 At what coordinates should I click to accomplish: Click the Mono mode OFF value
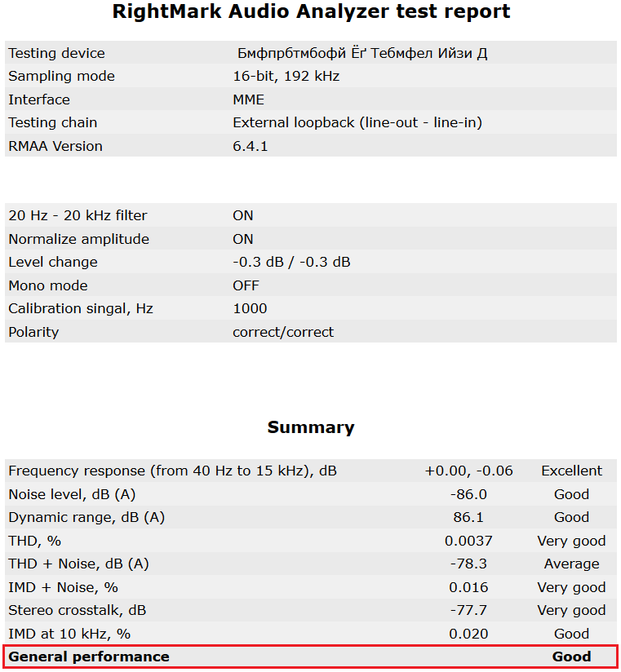pos(246,285)
